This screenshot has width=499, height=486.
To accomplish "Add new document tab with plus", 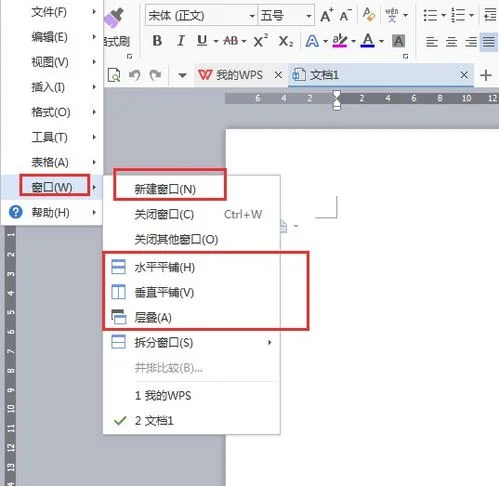I will click(x=486, y=75).
